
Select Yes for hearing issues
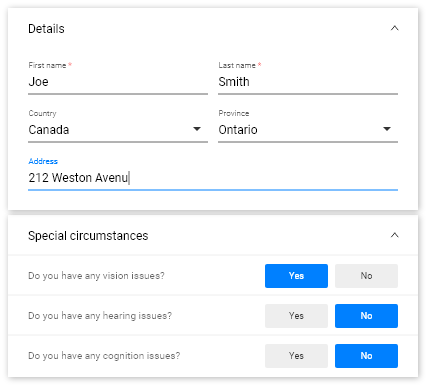296,316
